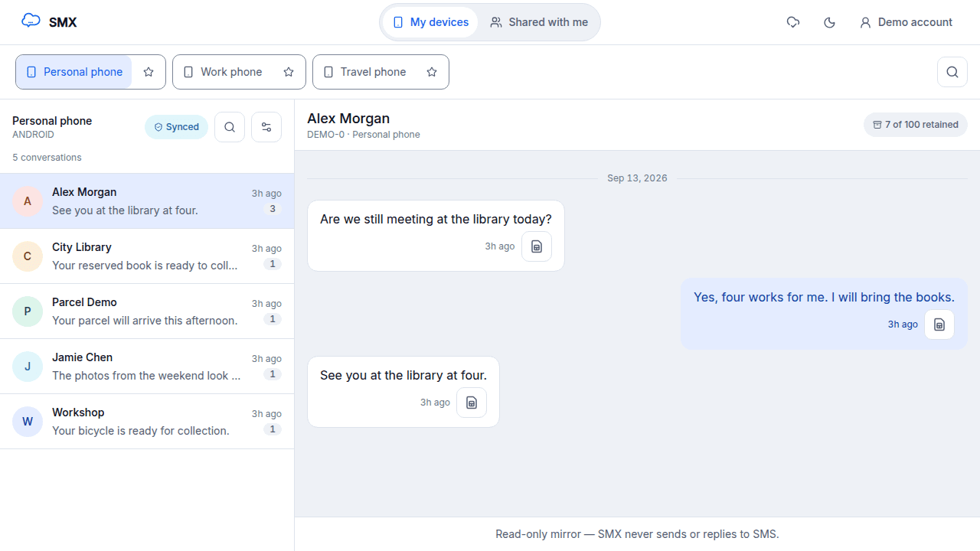This screenshot has width=980, height=551.
Task: Click the SIM icon on the 'Yes, four works for me' message
Action: pos(939,324)
